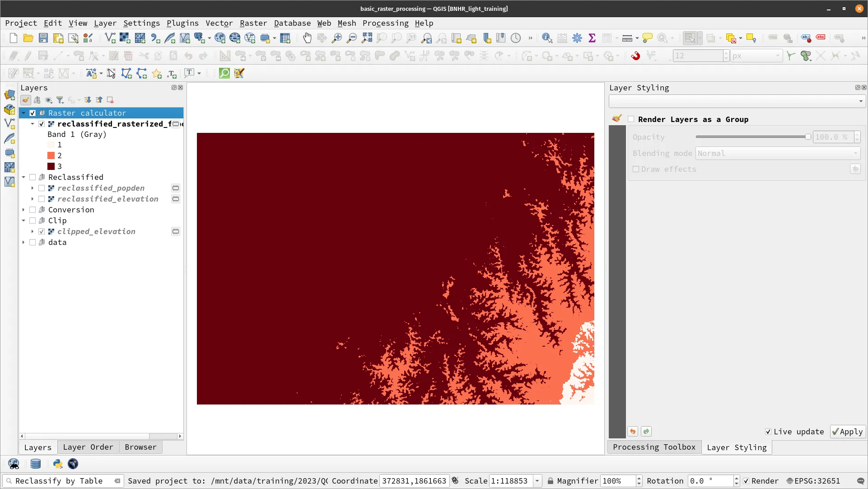The height and width of the screenshot is (489, 868).
Task: Expand the Conversion layer group
Action: click(x=23, y=210)
